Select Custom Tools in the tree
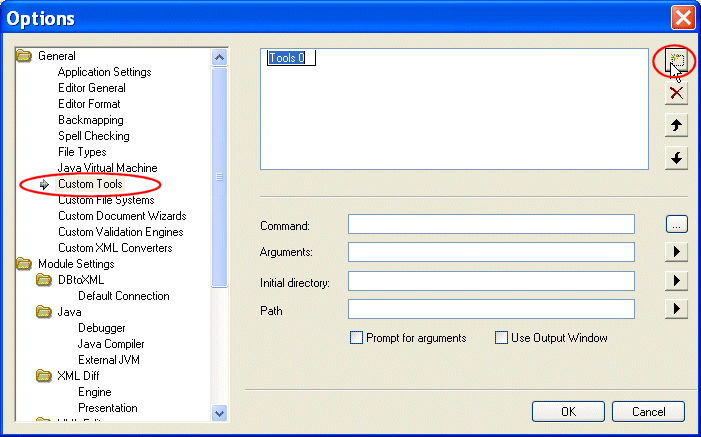The image size is (701, 437). 90,184
